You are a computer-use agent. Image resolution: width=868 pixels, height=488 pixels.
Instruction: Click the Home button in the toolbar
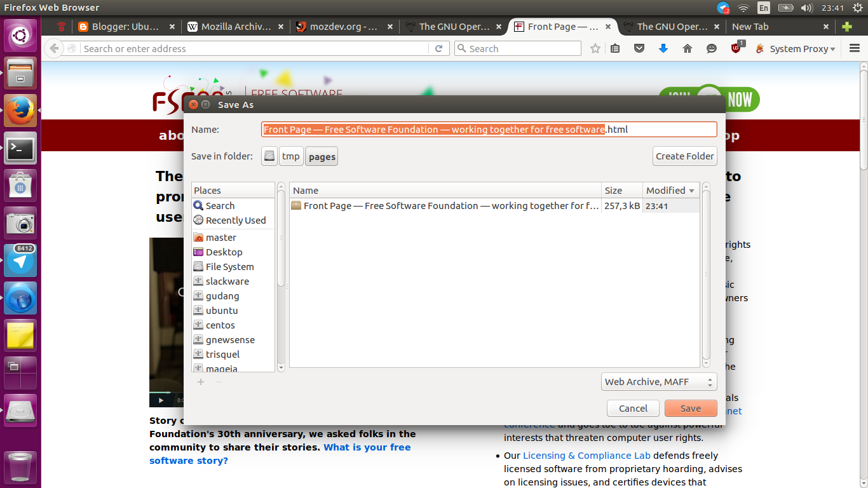pos(687,48)
